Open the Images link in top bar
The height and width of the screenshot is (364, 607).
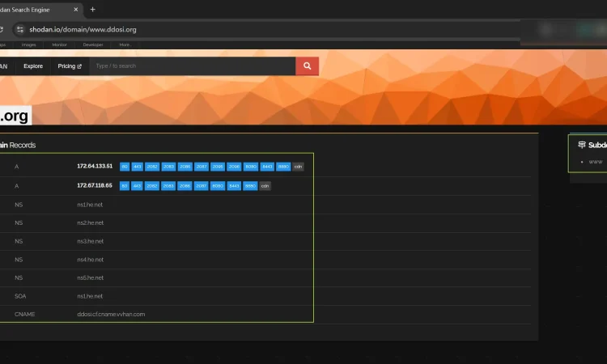point(28,44)
